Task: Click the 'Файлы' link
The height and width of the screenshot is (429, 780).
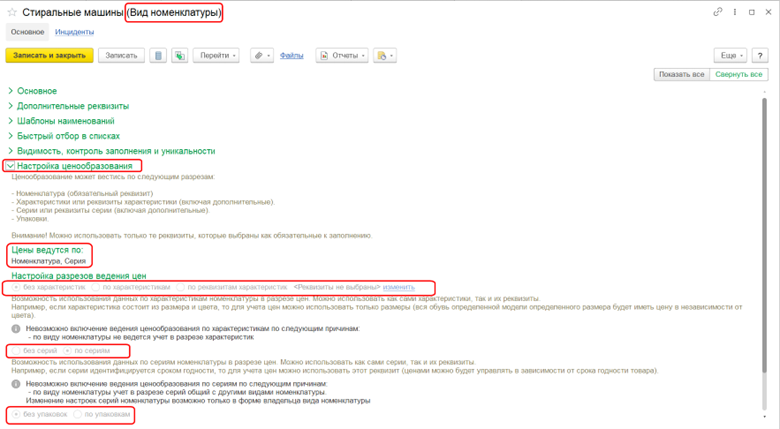Action: [x=291, y=56]
